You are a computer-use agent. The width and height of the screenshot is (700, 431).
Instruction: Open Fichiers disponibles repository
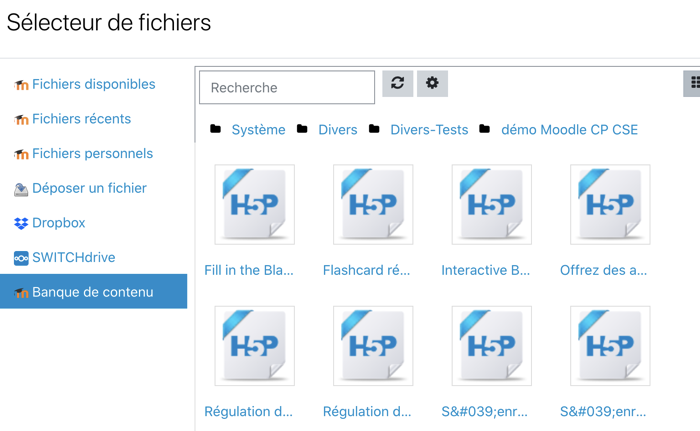click(x=93, y=85)
